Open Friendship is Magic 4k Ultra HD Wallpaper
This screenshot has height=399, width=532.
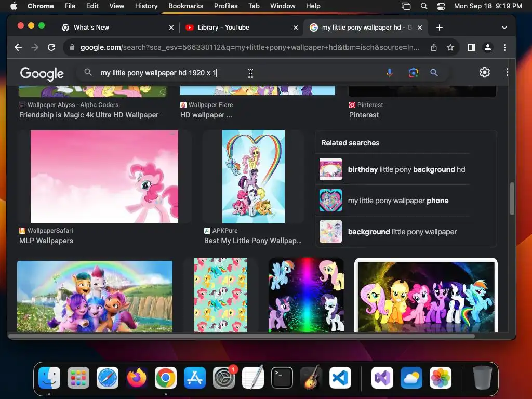click(89, 115)
